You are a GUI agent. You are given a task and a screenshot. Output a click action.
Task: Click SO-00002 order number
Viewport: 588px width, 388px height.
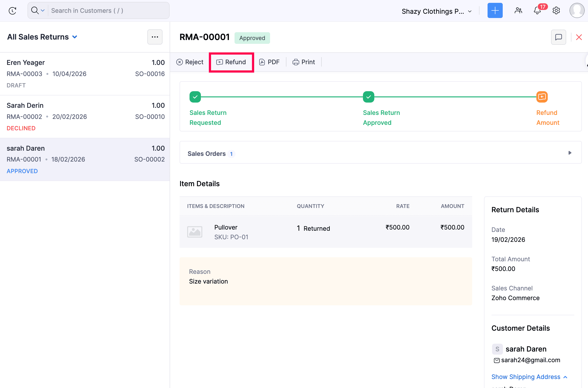coord(149,159)
